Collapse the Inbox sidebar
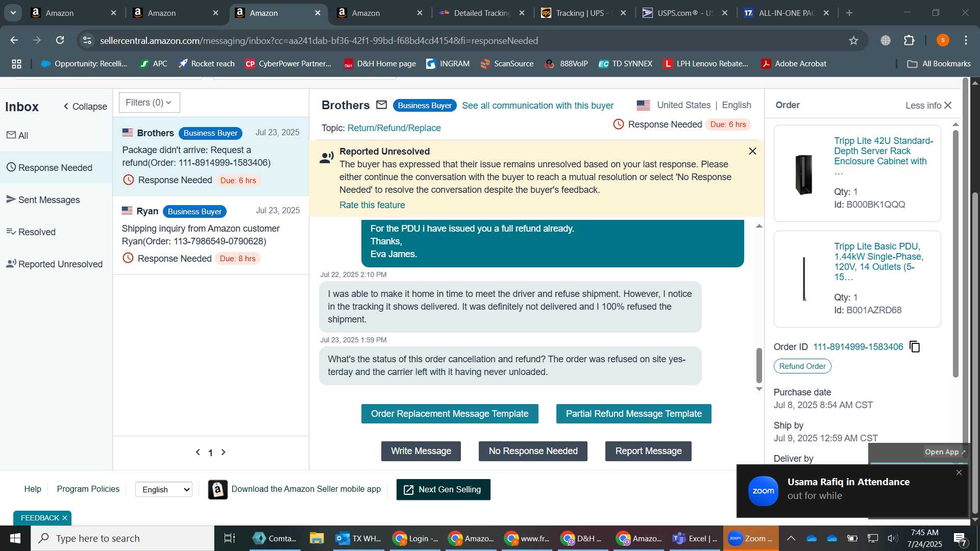The width and height of the screenshot is (980, 551). point(85,107)
